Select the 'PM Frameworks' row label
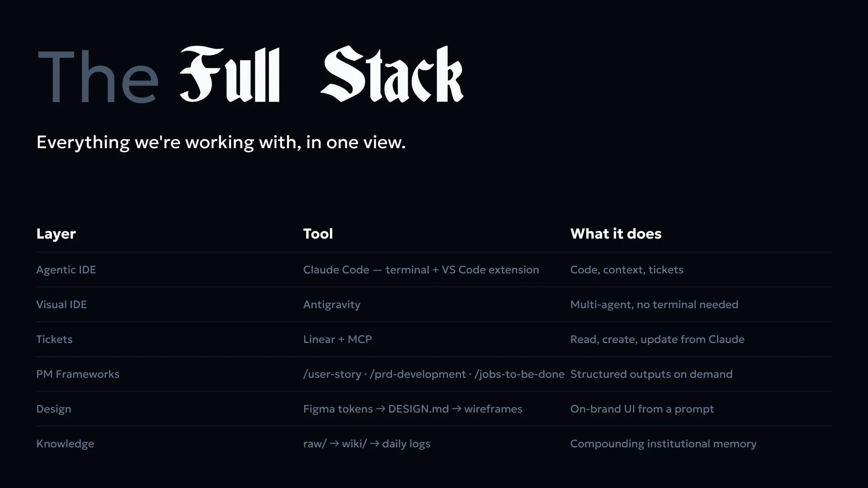 pos(78,374)
